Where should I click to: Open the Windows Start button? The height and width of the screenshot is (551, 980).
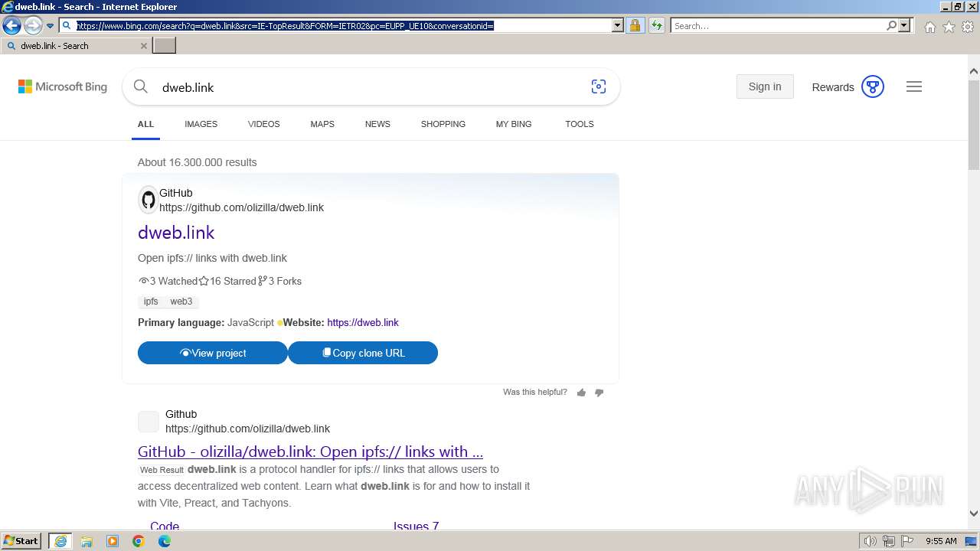(21, 541)
